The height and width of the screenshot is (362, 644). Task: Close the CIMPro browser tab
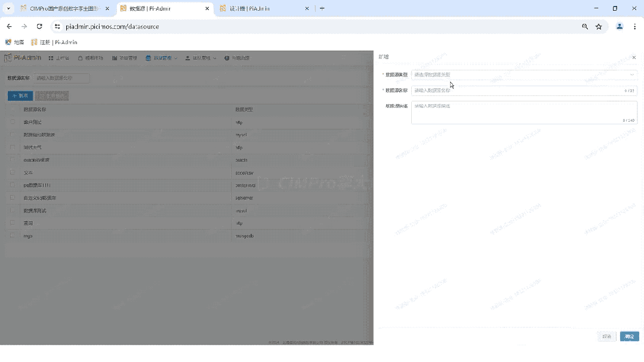107,8
